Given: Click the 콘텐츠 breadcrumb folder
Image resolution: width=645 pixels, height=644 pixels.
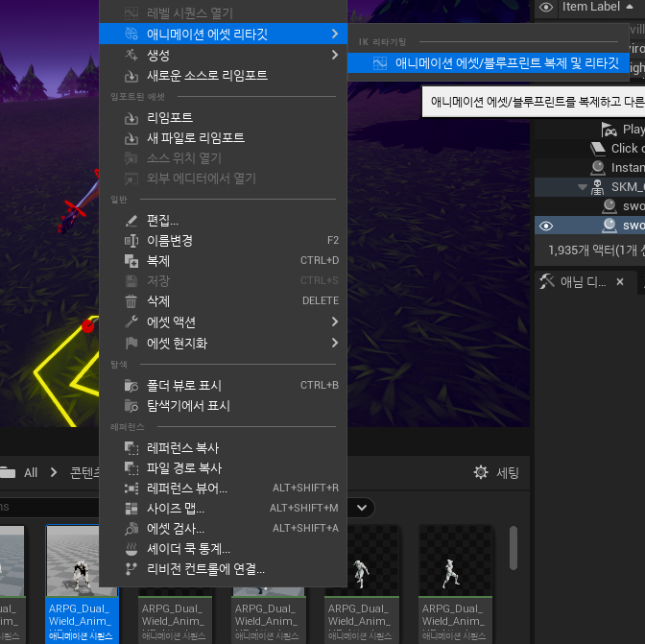Looking at the screenshot, I should pyautogui.click(x=84, y=472).
